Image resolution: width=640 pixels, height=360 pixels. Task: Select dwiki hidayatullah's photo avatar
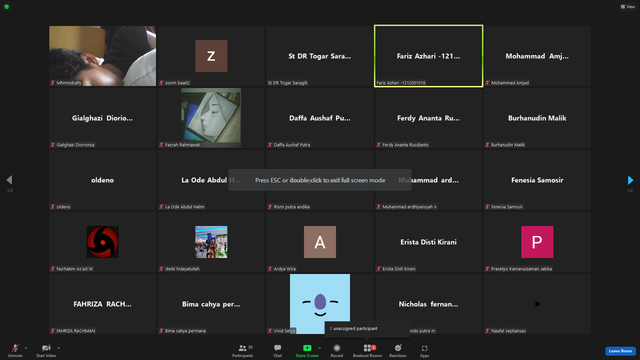pos(211,242)
